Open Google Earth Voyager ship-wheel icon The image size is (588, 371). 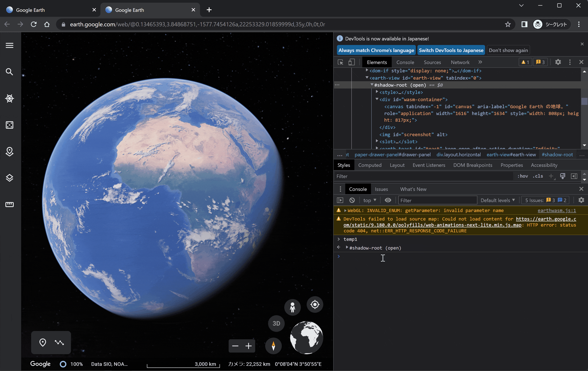coord(10,98)
